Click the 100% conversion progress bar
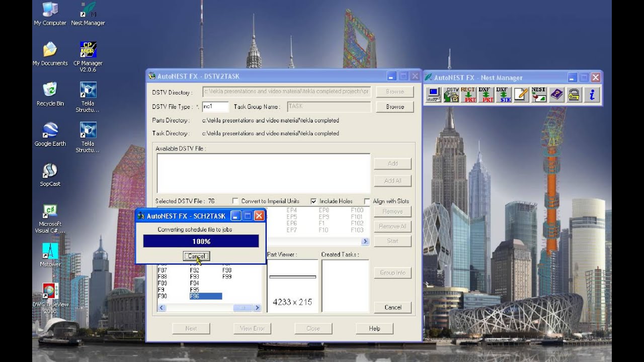This screenshot has width=644, height=362. point(201,241)
